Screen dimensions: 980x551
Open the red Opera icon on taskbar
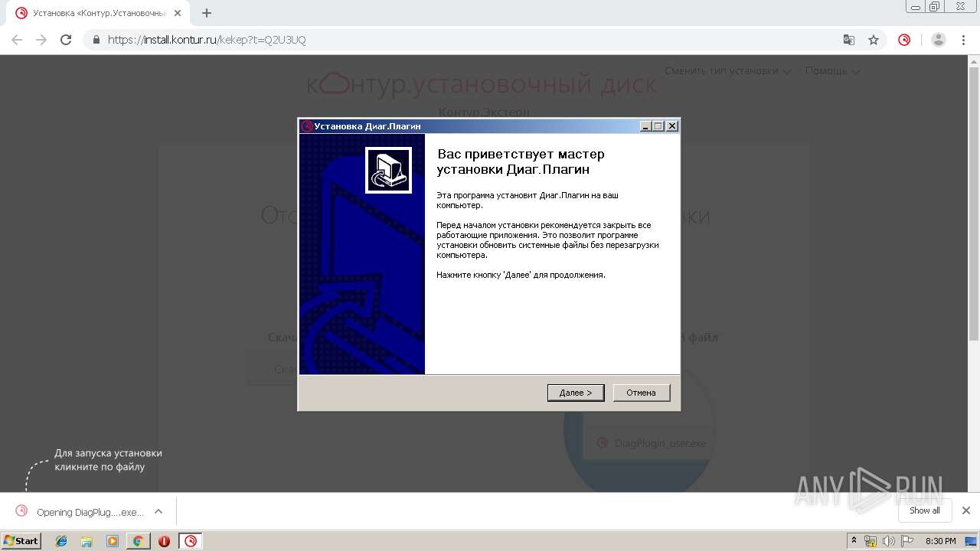click(x=164, y=541)
